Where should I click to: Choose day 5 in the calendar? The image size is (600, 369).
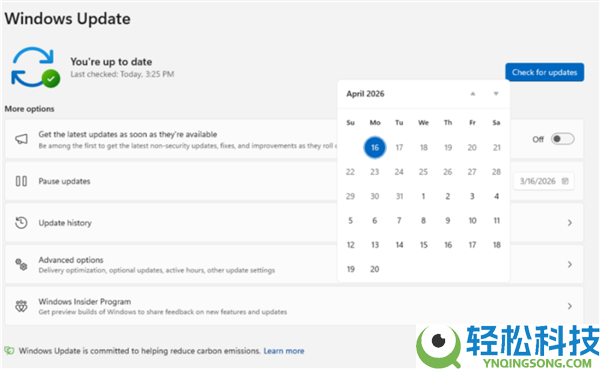350,220
